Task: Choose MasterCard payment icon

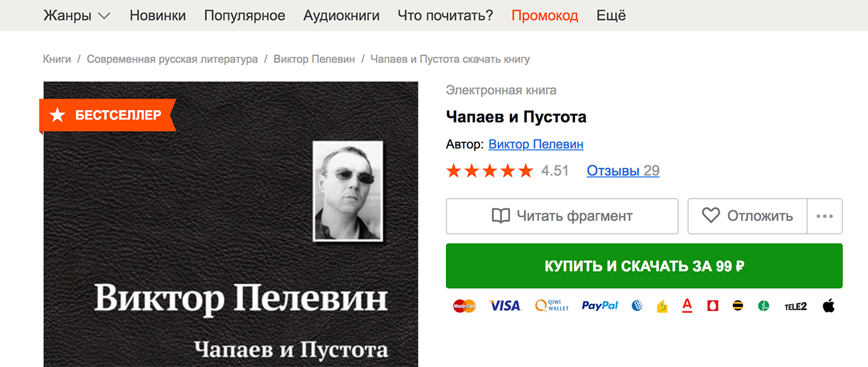Action: click(x=464, y=305)
